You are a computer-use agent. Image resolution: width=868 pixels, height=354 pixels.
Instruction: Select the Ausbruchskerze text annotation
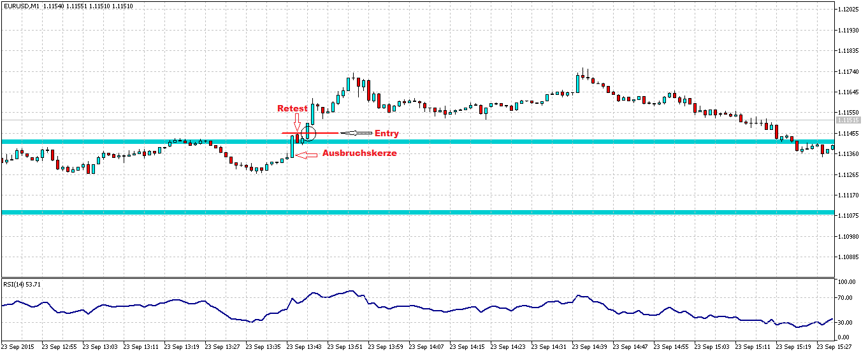click(359, 153)
